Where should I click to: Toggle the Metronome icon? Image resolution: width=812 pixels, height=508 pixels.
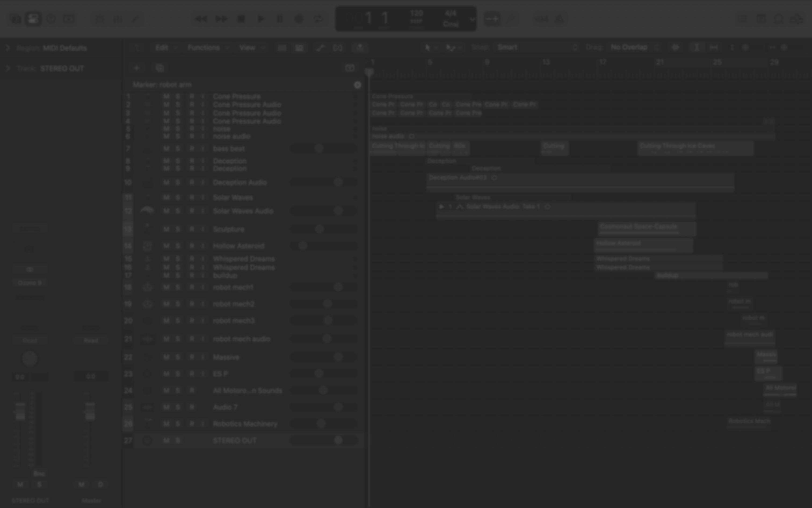[x=559, y=19]
